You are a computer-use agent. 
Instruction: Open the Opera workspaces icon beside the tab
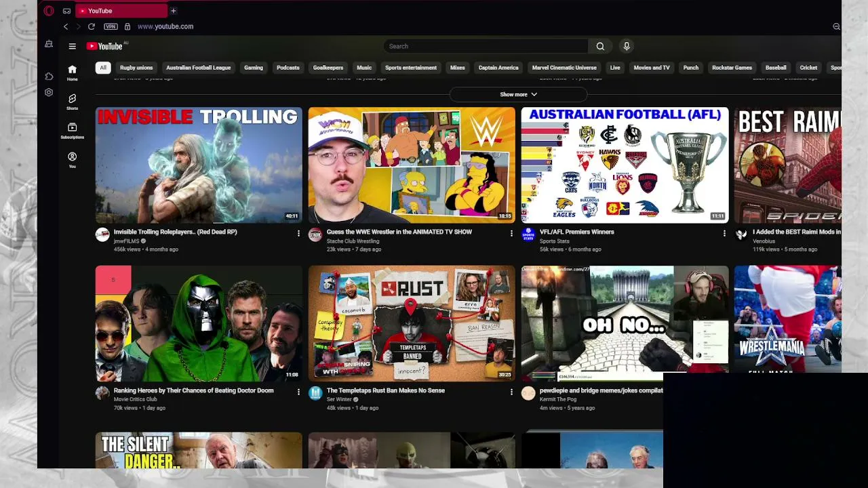(x=66, y=11)
